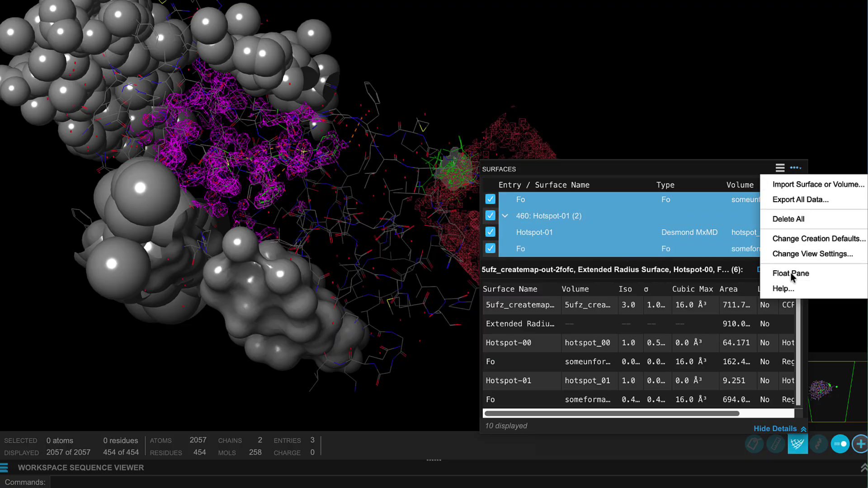This screenshot has width=868, height=488.
Task: Toggle the surfaces mesh toolbar icon
Action: tap(797, 444)
